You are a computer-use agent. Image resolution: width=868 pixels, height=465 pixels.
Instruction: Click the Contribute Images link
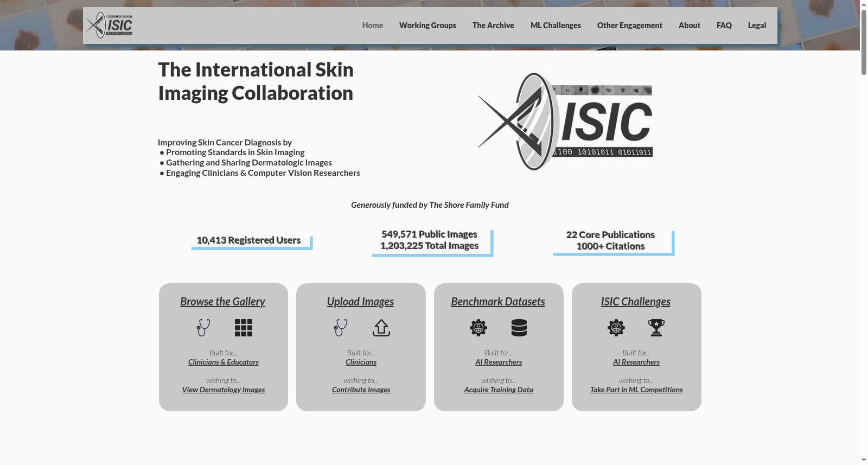(x=361, y=390)
